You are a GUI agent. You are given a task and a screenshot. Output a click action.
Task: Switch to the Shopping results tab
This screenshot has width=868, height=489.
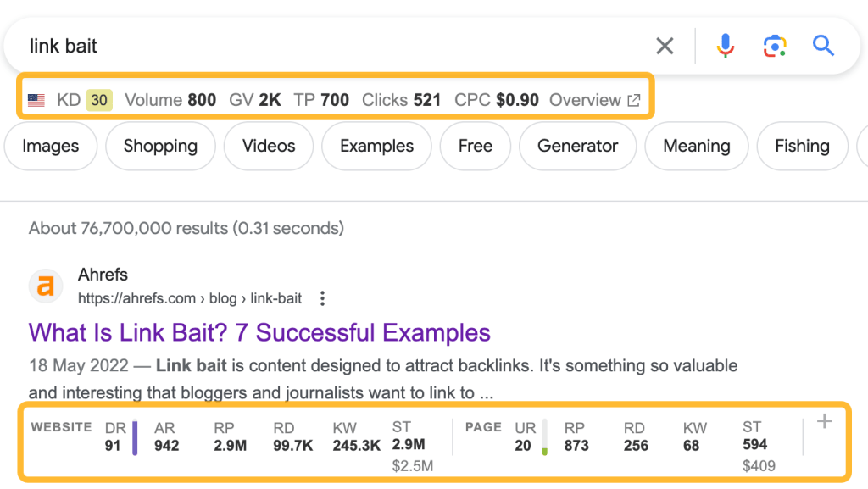pyautogui.click(x=160, y=146)
